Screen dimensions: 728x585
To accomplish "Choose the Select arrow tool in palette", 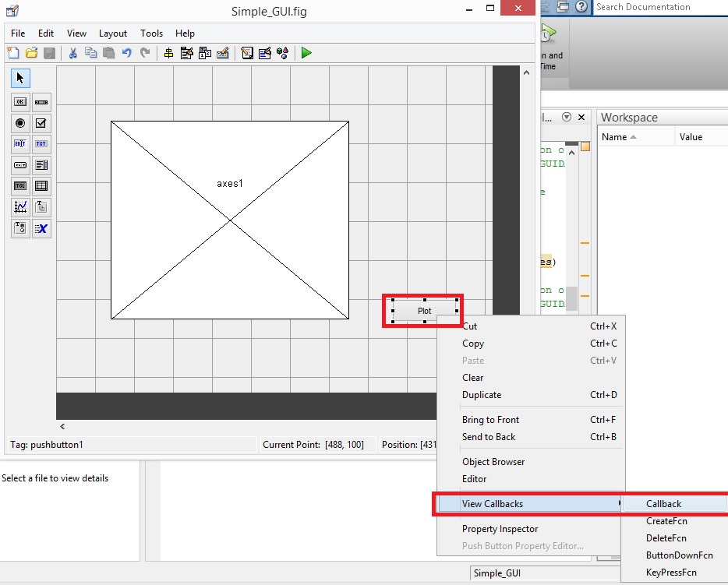I will click(20, 78).
